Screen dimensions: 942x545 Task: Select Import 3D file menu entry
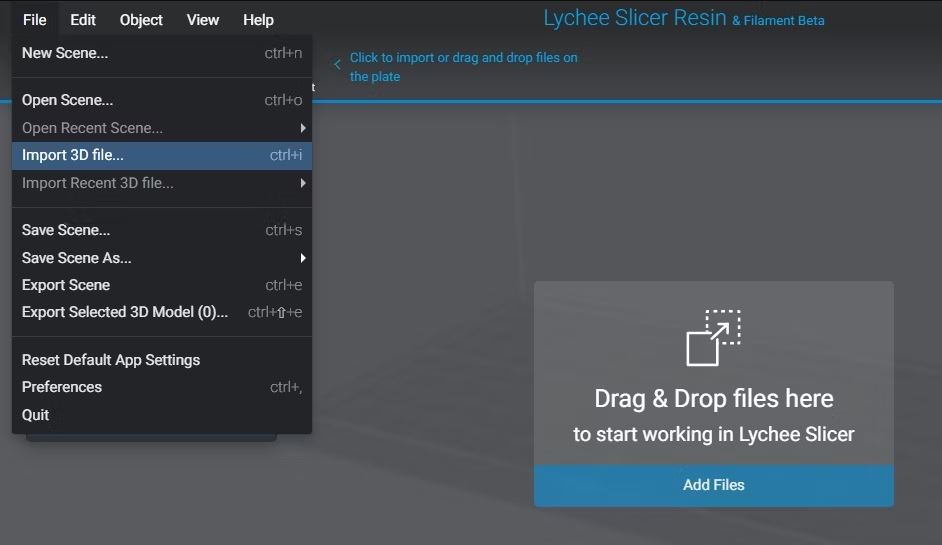(x=162, y=155)
